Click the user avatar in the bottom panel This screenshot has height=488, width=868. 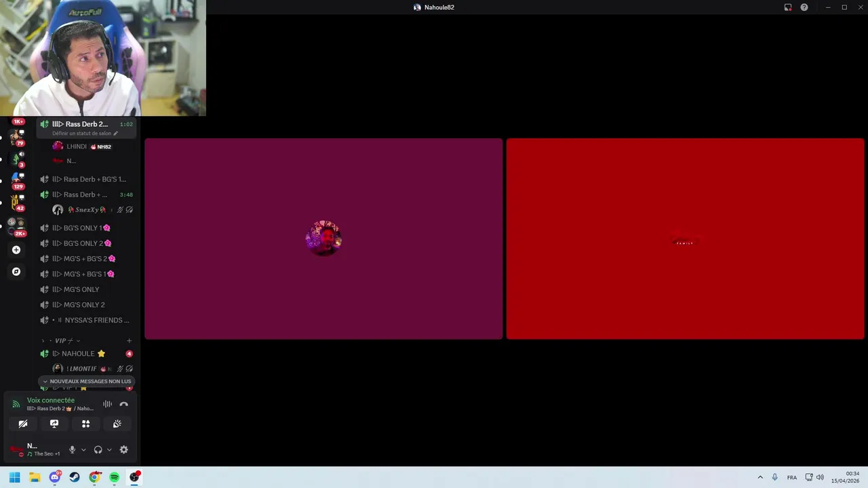point(16,449)
